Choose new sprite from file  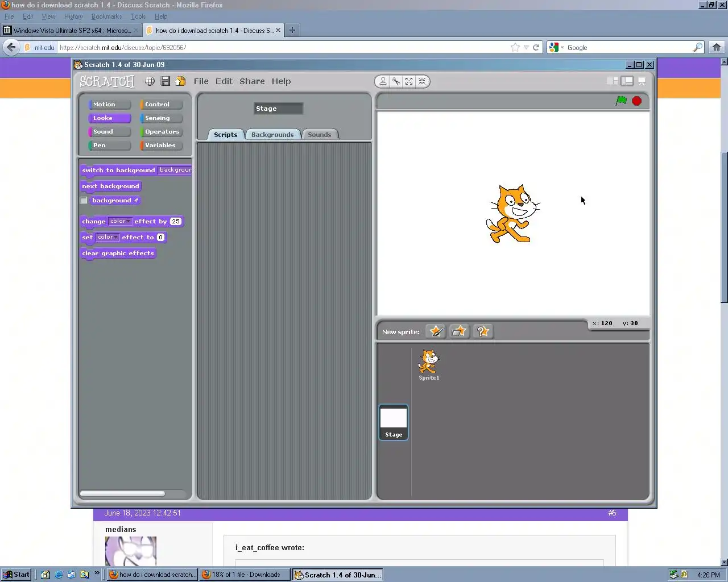[459, 331]
